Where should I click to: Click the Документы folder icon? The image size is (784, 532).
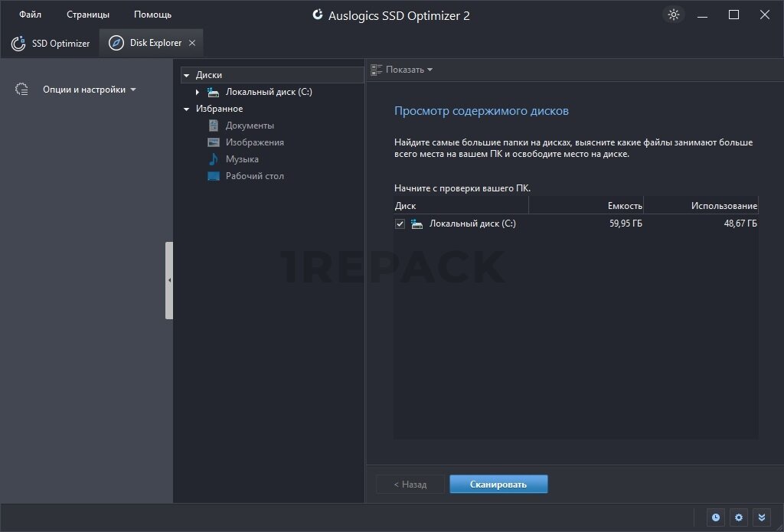[214, 126]
